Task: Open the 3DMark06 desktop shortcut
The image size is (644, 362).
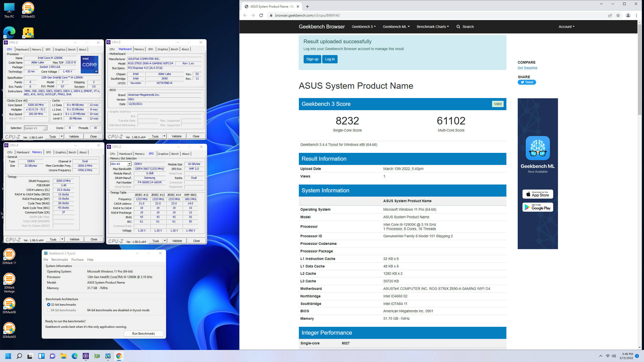Action: [x=9, y=306]
